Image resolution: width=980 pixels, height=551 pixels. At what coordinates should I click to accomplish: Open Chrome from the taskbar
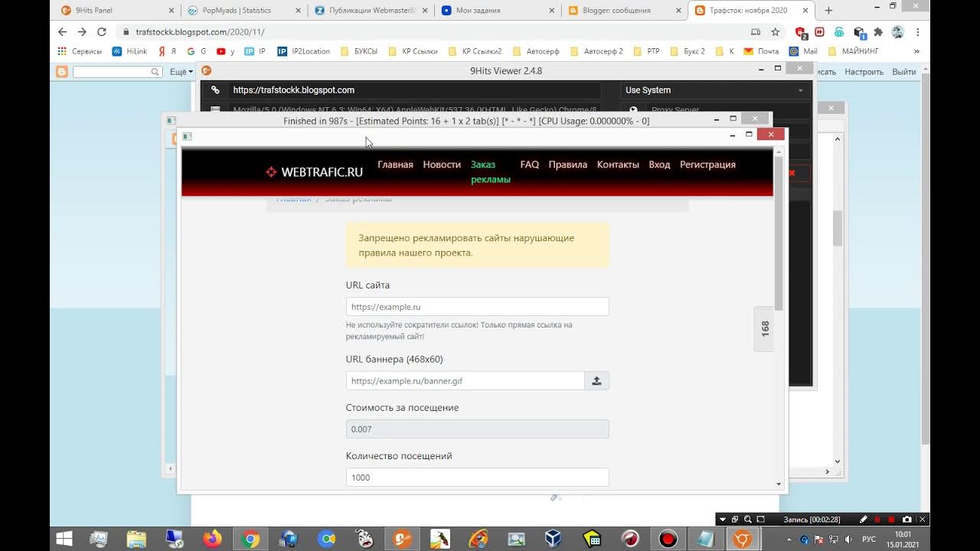point(250,539)
